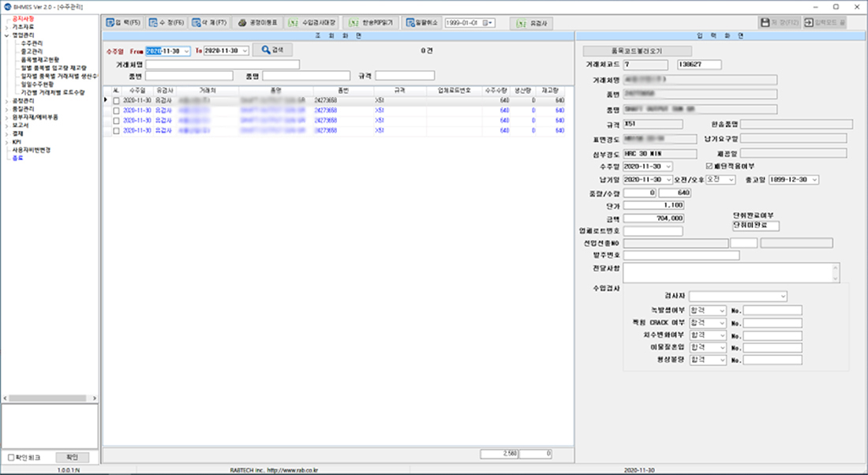This screenshot has width=868, height=475.
Task: Click the 삭제(F7) toolbar button
Action: 209,23
